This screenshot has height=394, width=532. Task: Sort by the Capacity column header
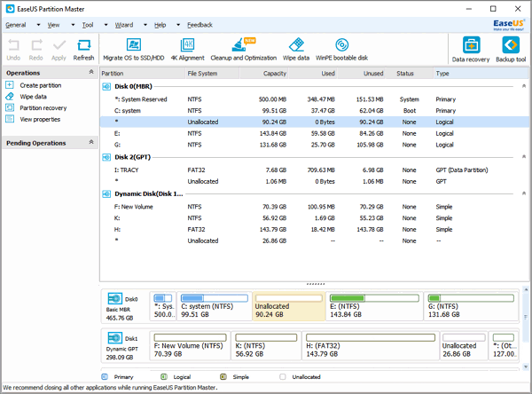pyautogui.click(x=264, y=74)
